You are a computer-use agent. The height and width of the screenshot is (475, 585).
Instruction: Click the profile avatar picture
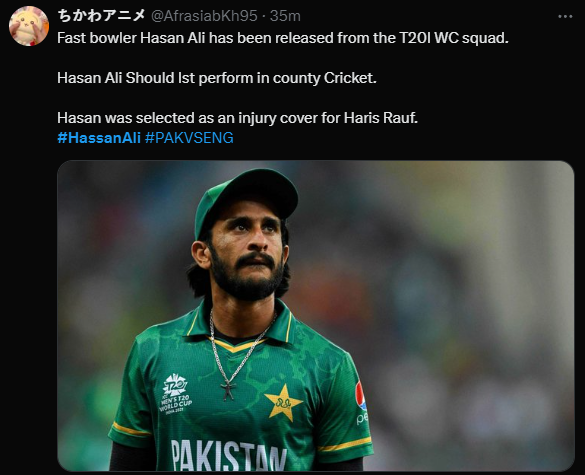[29, 26]
